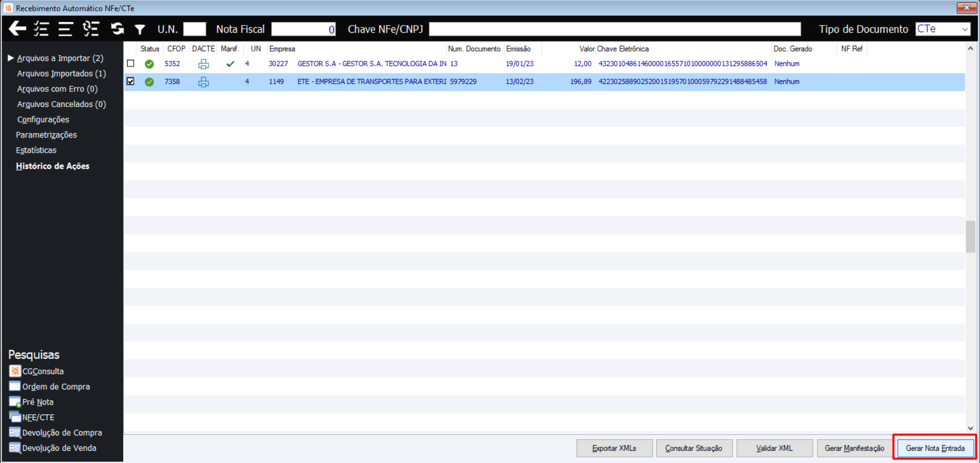
Task: Open Configurações in the sidebar
Action: coord(43,120)
